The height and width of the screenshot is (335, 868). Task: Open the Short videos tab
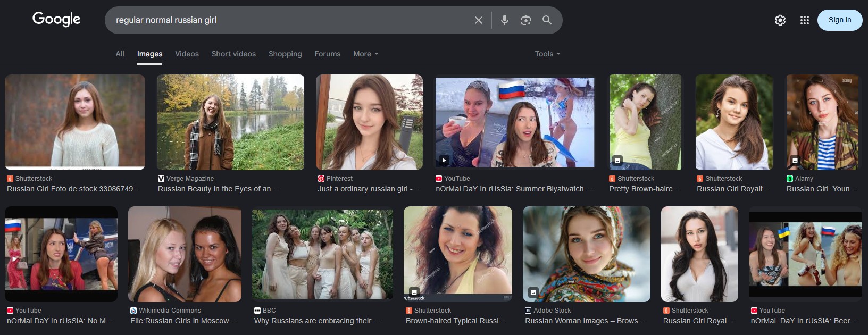pyautogui.click(x=233, y=54)
